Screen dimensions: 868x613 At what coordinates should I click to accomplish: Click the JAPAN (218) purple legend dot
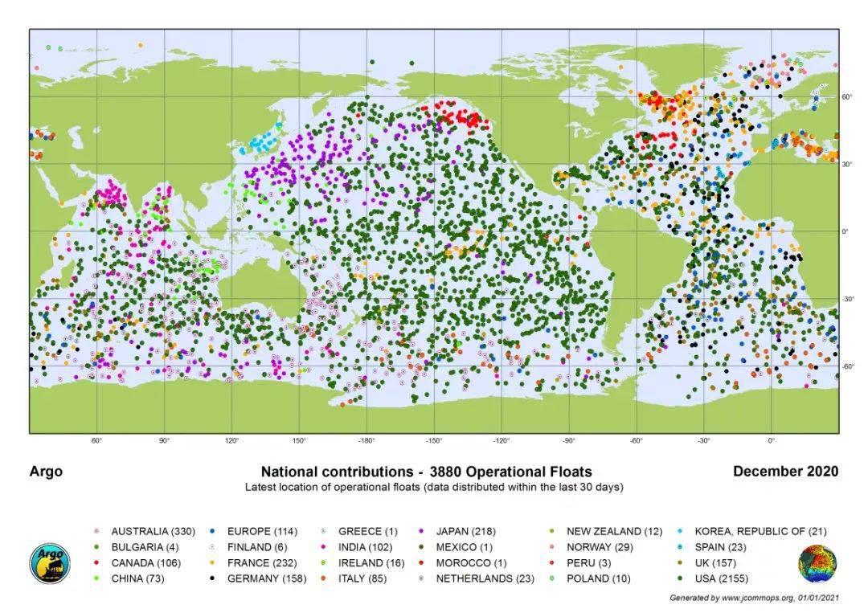[423, 532]
